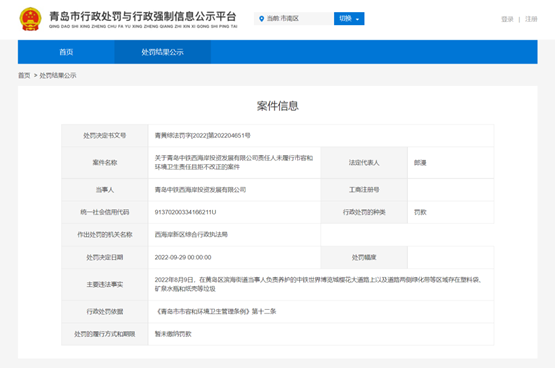Click the case name text cell
This screenshot has height=368, width=555.
pos(234,162)
